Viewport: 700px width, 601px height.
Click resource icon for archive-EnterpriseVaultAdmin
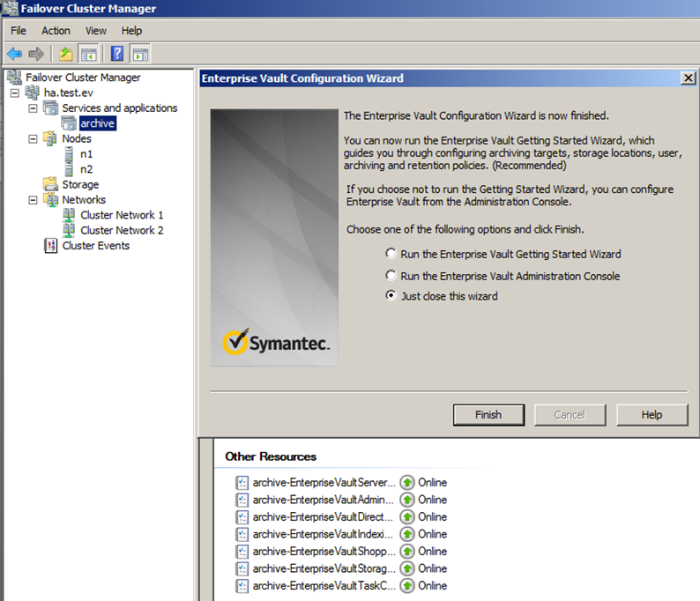(242, 500)
